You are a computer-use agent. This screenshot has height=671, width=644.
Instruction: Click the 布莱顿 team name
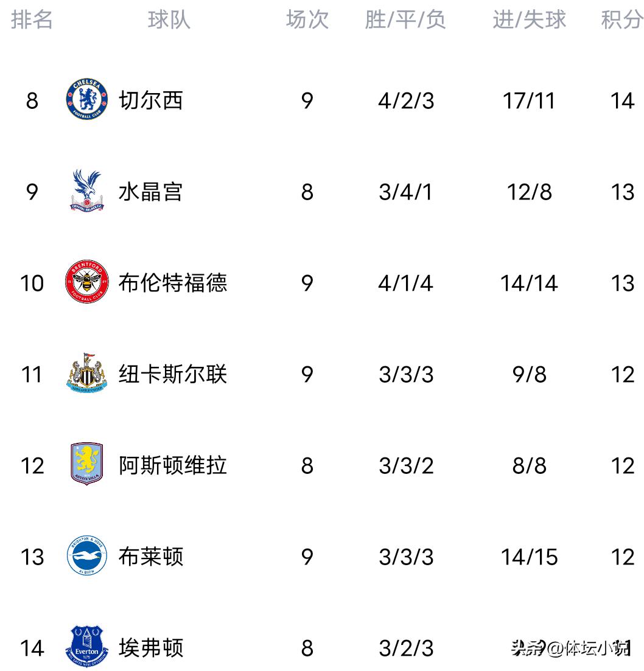[150, 557]
